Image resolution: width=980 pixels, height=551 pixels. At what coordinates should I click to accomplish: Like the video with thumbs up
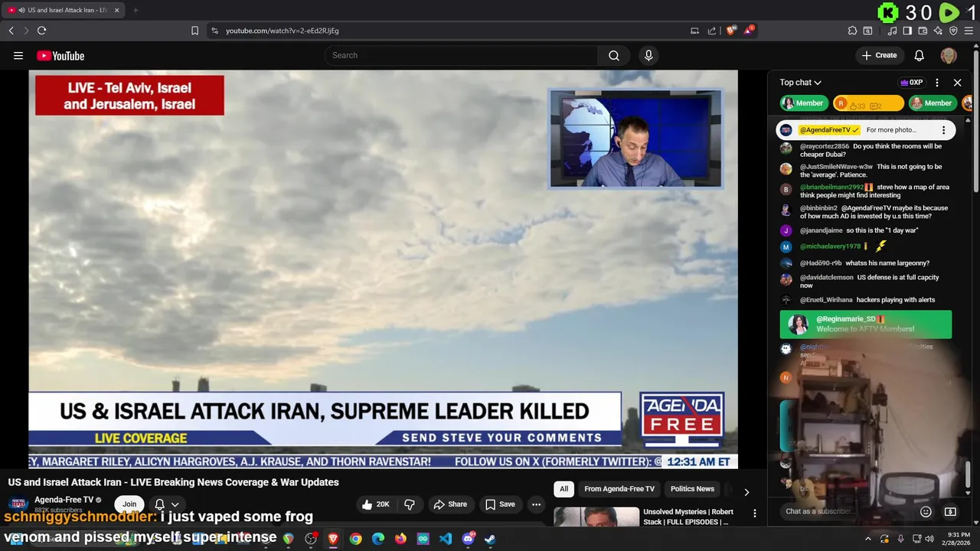click(x=377, y=504)
